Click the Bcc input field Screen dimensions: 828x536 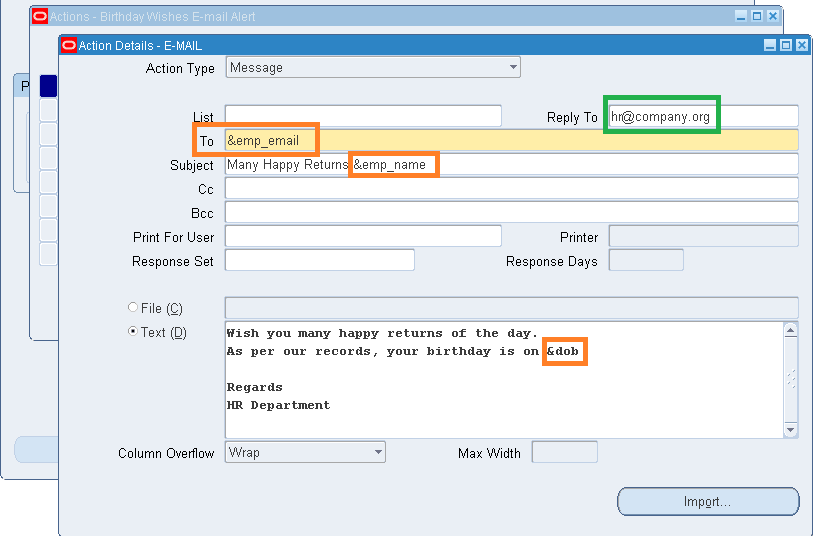click(x=512, y=212)
